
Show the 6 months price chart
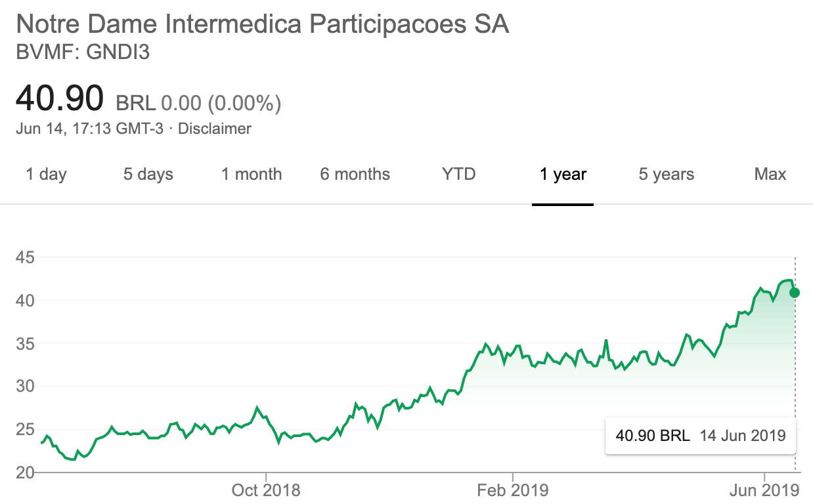click(x=355, y=174)
